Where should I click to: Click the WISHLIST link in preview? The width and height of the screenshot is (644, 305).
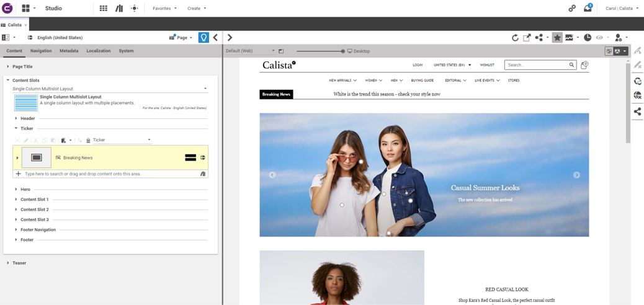coord(487,65)
